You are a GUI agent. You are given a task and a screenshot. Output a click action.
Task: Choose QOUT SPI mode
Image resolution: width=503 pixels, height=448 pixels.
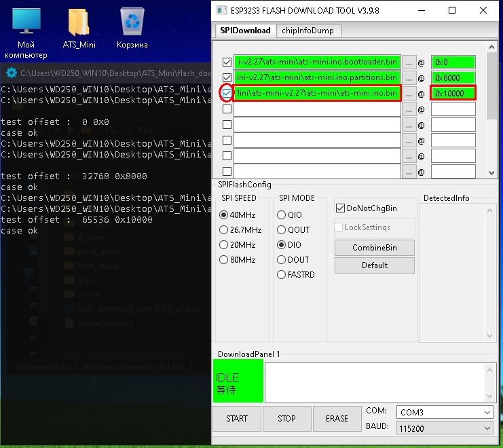point(281,230)
